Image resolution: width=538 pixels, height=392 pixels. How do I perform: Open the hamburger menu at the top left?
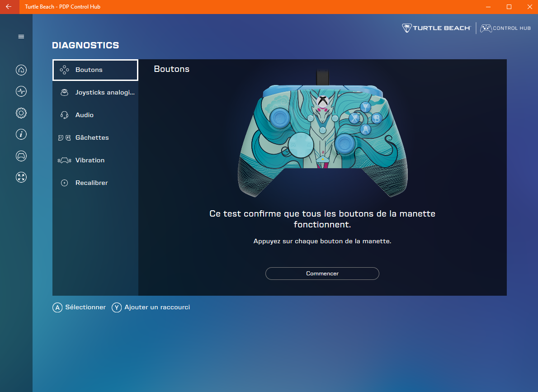point(21,36)
